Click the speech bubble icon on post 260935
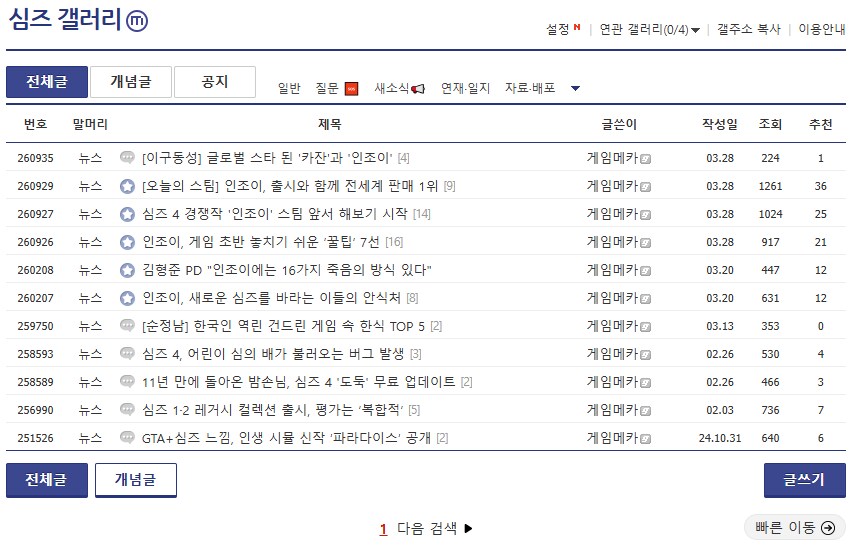The width and height of the screenshot is (868, 549). point(127,158)
